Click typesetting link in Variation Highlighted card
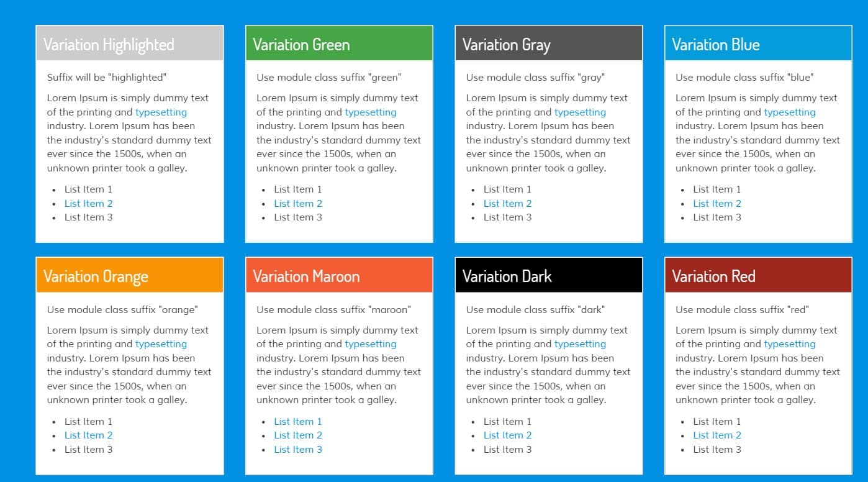 click(161, 112)
